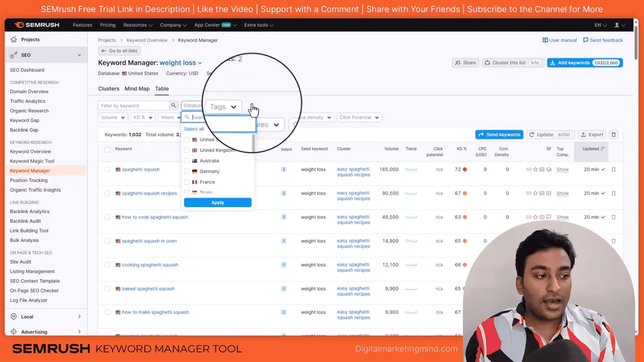The height and width of the screenshot is (362, 644).
Task: Click the delete trash icon on first keyword row
Action: coord(613,169)
